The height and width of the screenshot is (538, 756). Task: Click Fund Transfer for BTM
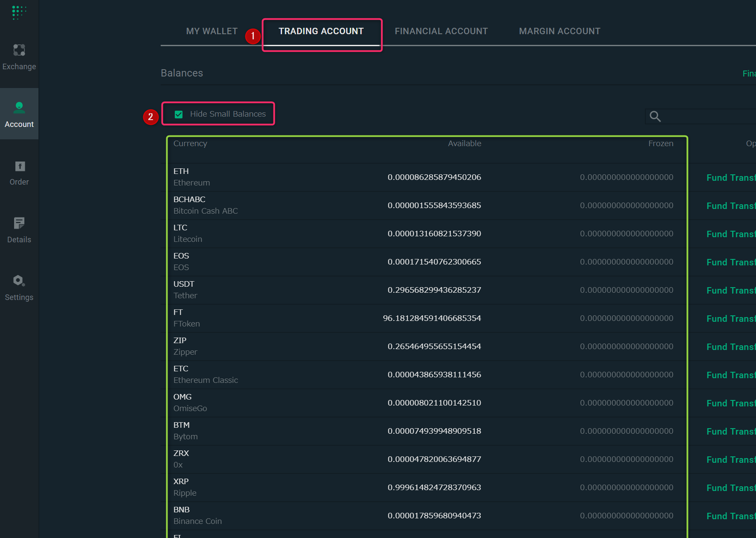(x=731, y=432)
